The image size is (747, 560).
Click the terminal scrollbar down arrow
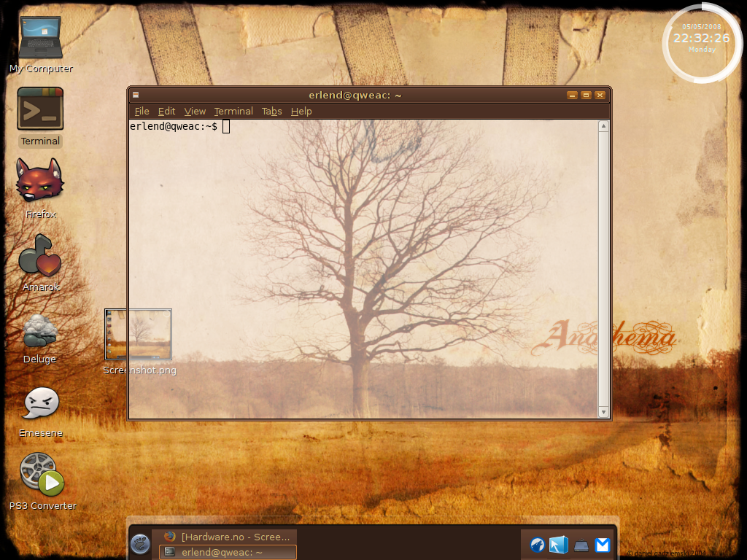(603, 412)
